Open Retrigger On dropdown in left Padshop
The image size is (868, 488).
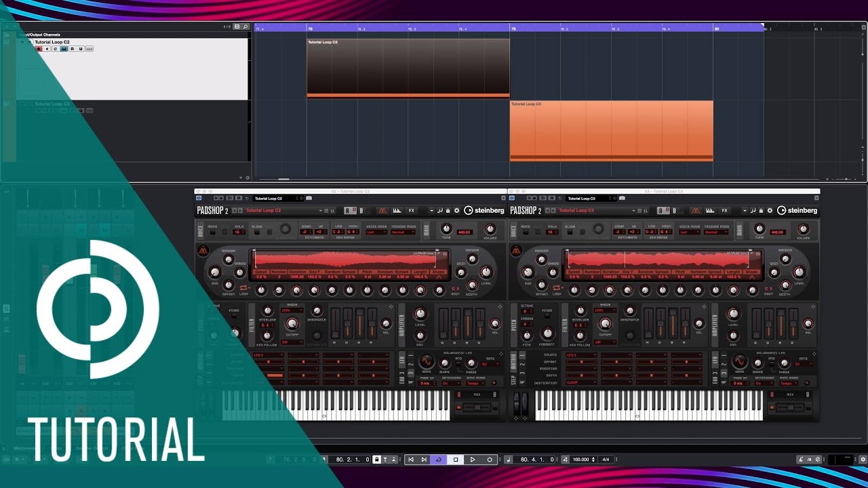(x=451, y=383)
